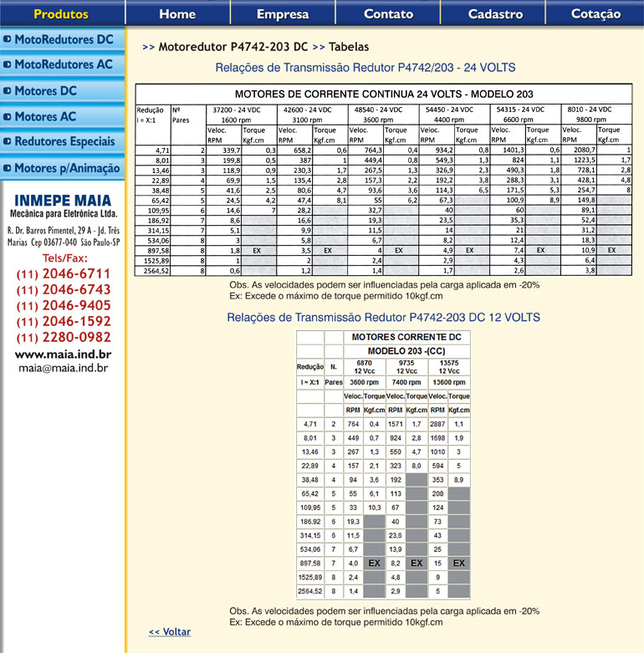Click the 12 volts Modelo 203 table image
Viewport: 644px width, 653px height.
(x=384, y=464)
